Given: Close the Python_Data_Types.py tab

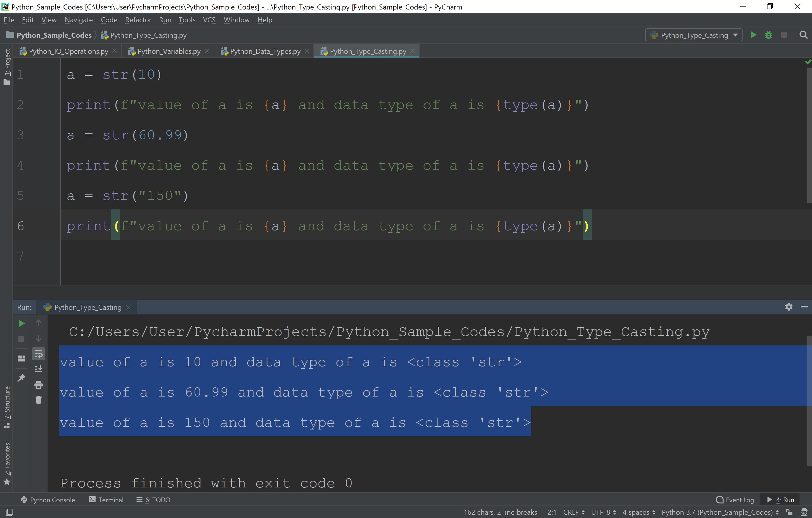Looking at the screenshot, I should click(307, 50).
